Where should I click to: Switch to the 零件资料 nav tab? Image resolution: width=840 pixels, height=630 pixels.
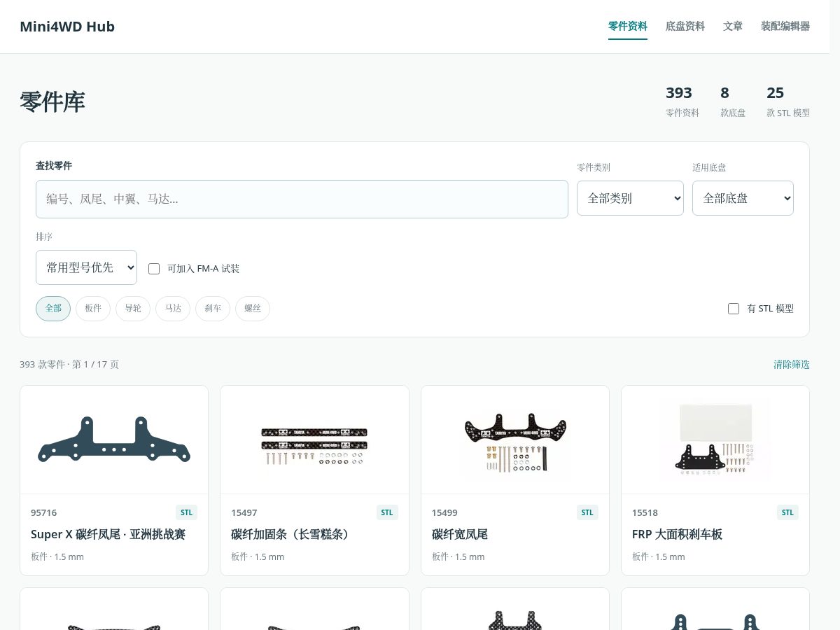(628, 27)
